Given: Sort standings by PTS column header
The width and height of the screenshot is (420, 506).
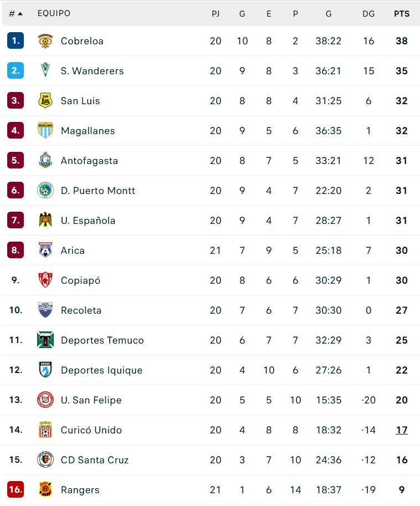Looking at the screenshot, I should click(402, 13).
